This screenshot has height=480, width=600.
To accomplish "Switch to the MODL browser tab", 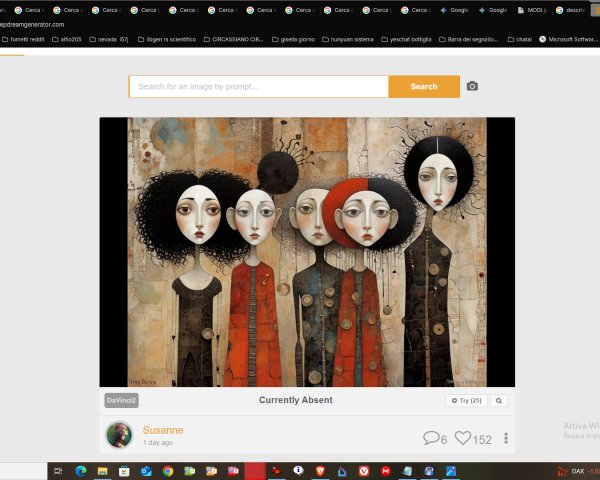I will (x=534, y=9).
